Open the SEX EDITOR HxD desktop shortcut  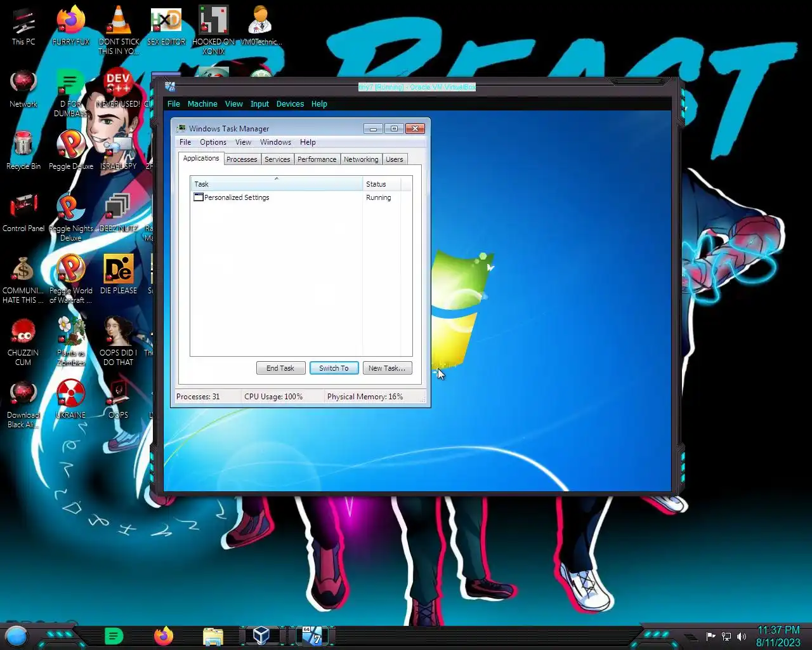coord(166,26)
